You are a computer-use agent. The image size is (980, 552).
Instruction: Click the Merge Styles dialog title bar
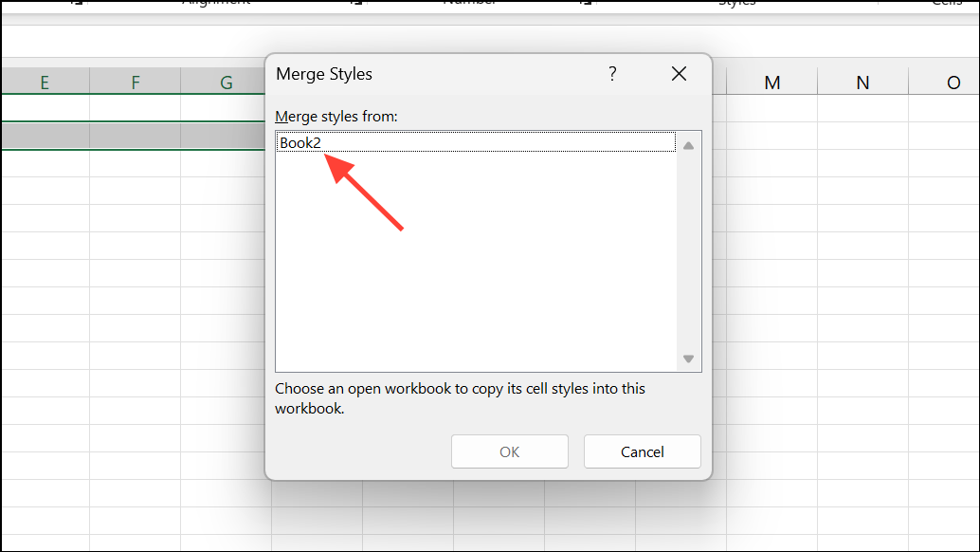(426, 73)
